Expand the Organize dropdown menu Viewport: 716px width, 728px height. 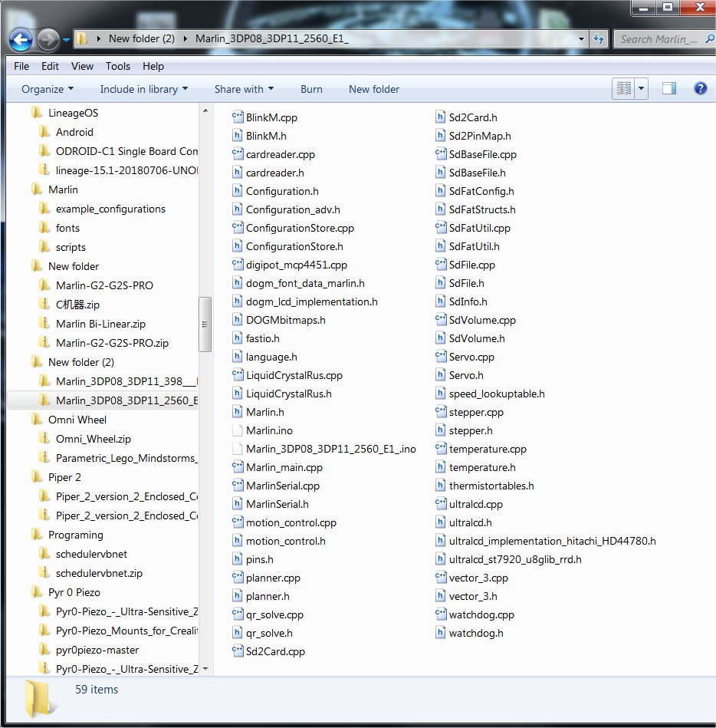pos(48,89)
